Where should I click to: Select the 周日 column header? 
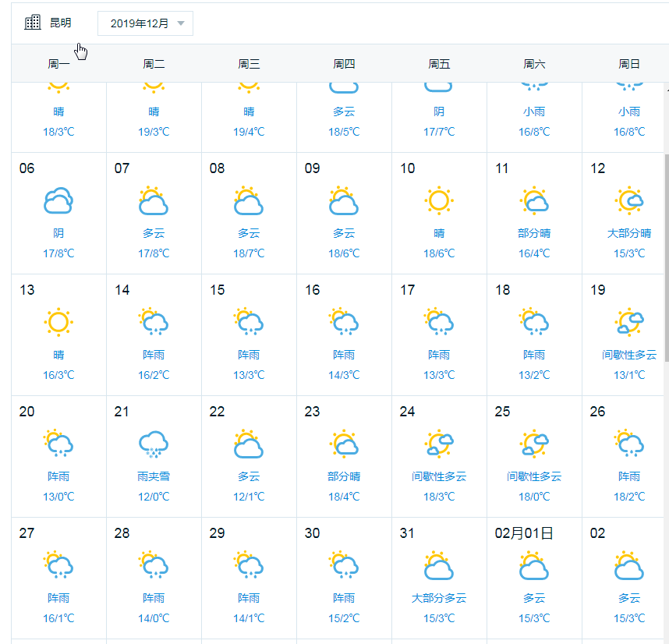[x=629, y=64]
